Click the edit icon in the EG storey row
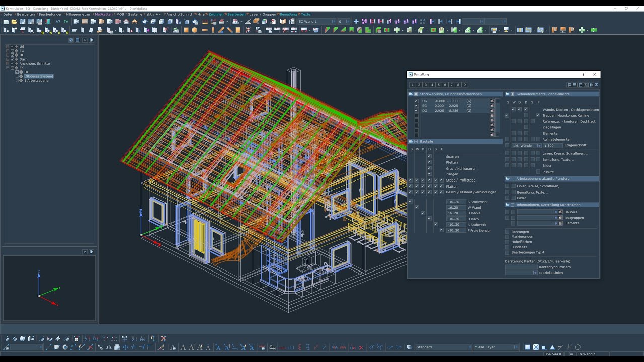Image resolution: width=644 pixels, height=362 pixels. [x=492, y=106]
